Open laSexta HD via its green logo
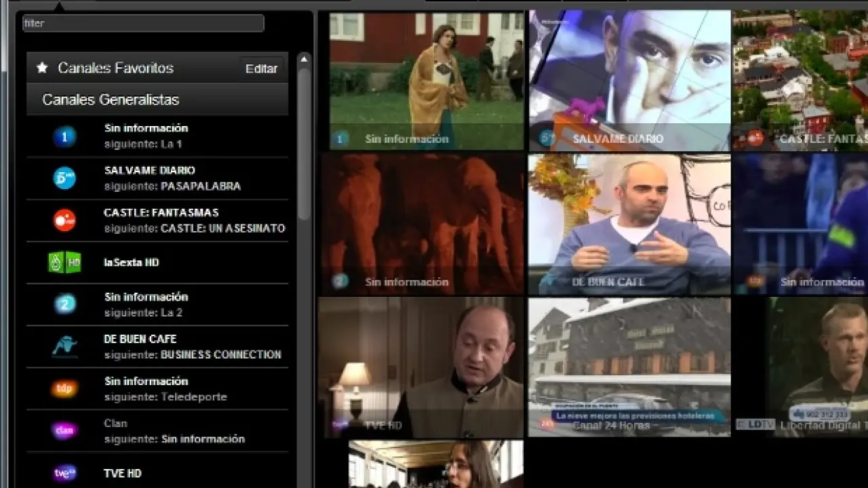This screenshot has width=868, height=488. click(x=64, y=262)
